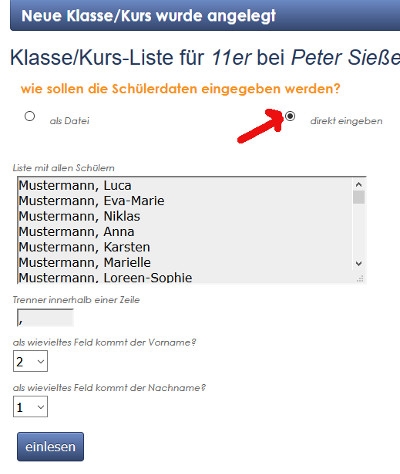The width and height of the screenshot is (400, 474).
Task: Click into the Trenner separator input field
Action: click(x=45, y=318)
